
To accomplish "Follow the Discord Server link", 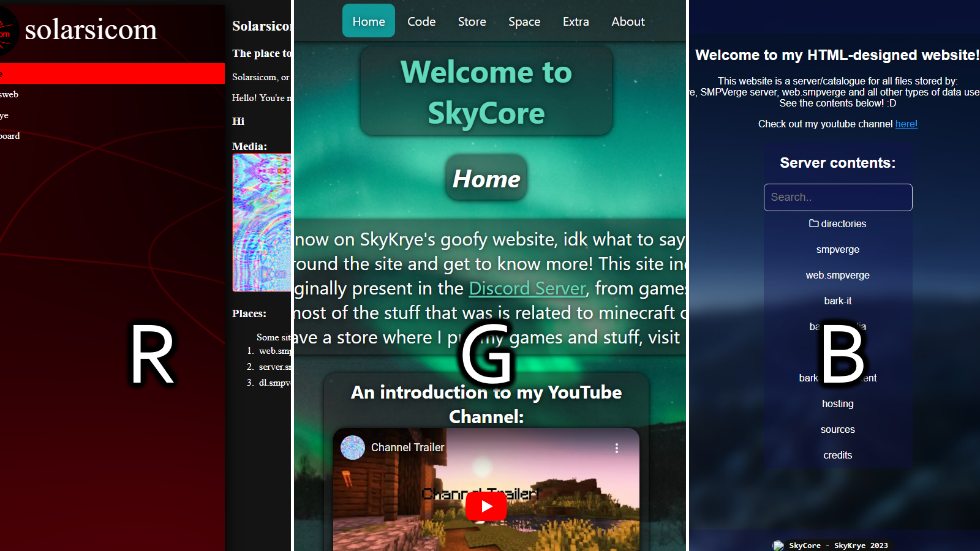I will coord(527,288).
